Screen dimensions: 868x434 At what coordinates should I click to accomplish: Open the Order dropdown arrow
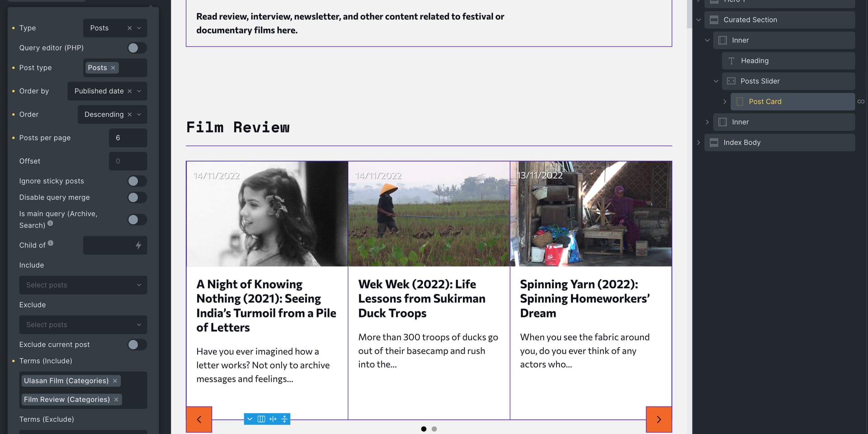[x=139, y=114]
